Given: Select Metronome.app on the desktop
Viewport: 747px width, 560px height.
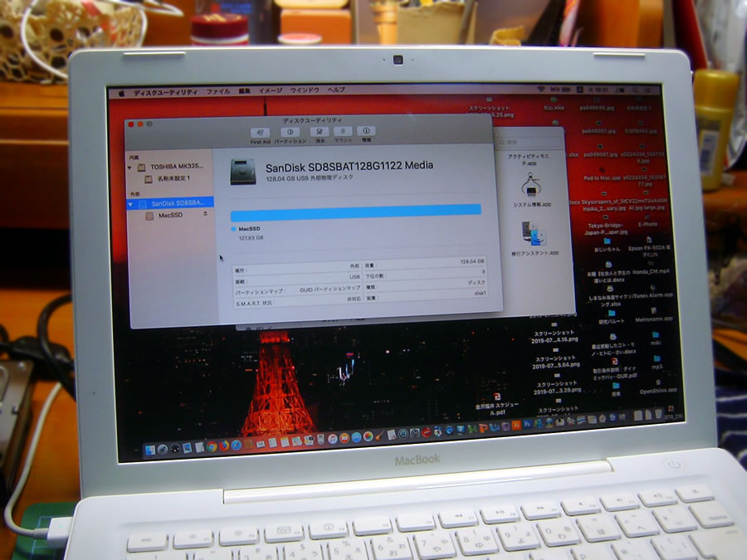Looking at the screenshot, I should tap(654, 316).
